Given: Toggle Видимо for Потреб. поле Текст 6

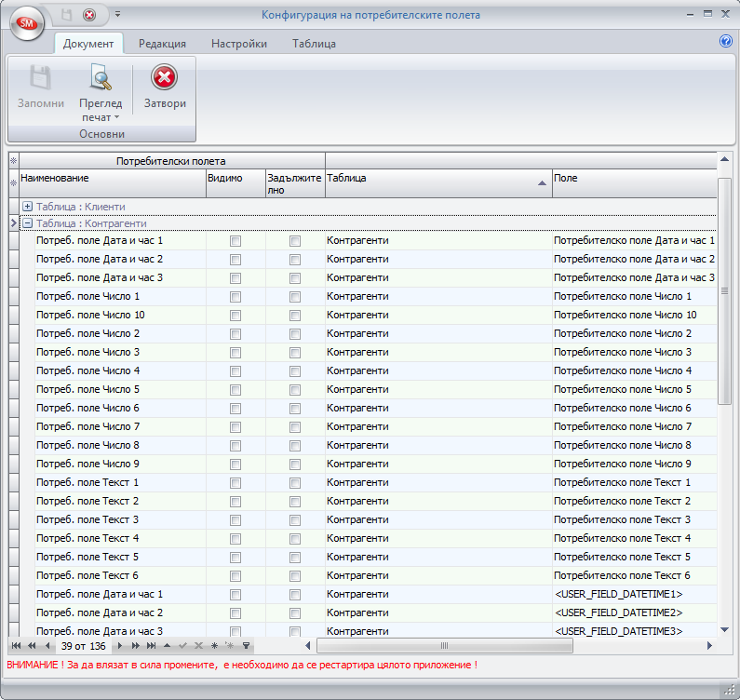Looking at the screenshot, I should coord(235,576).
